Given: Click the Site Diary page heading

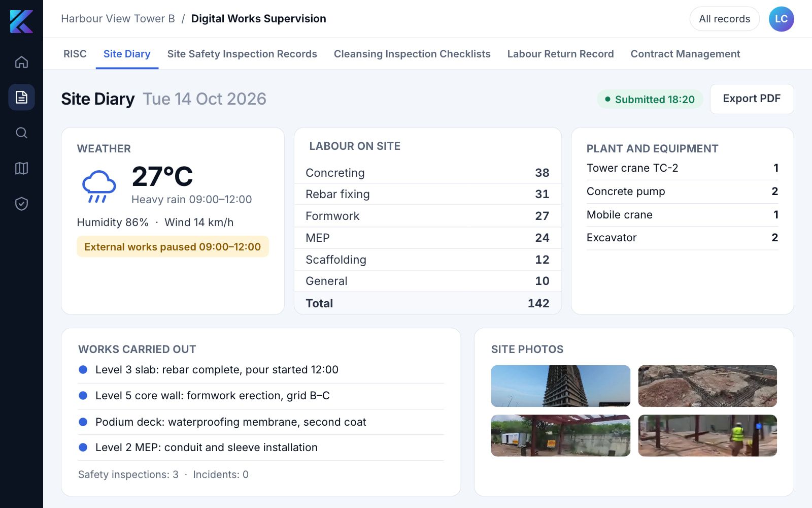Looking at the screenshot, I should [x=98, y=99].
